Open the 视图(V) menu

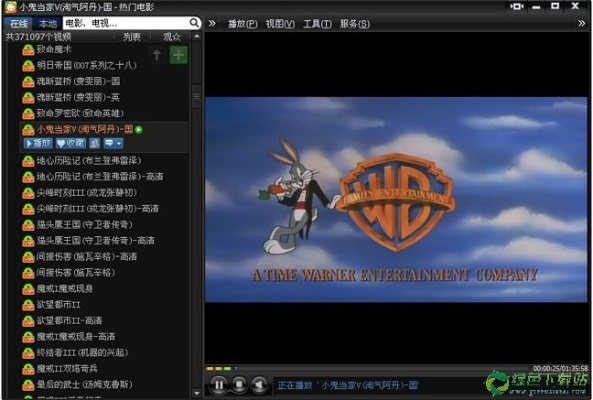coord(280,24)
